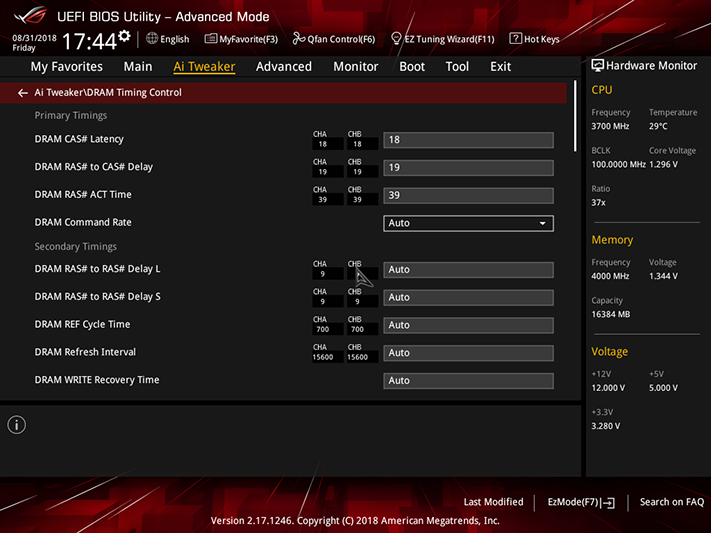
Task: Edit DRAM RAS# to RAS# Delay L field
Action: pos(468,269)
